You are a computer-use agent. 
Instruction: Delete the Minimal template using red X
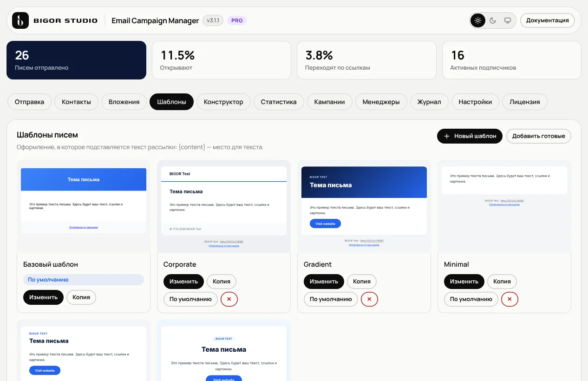pyautogui.click(x=510, y=299)
